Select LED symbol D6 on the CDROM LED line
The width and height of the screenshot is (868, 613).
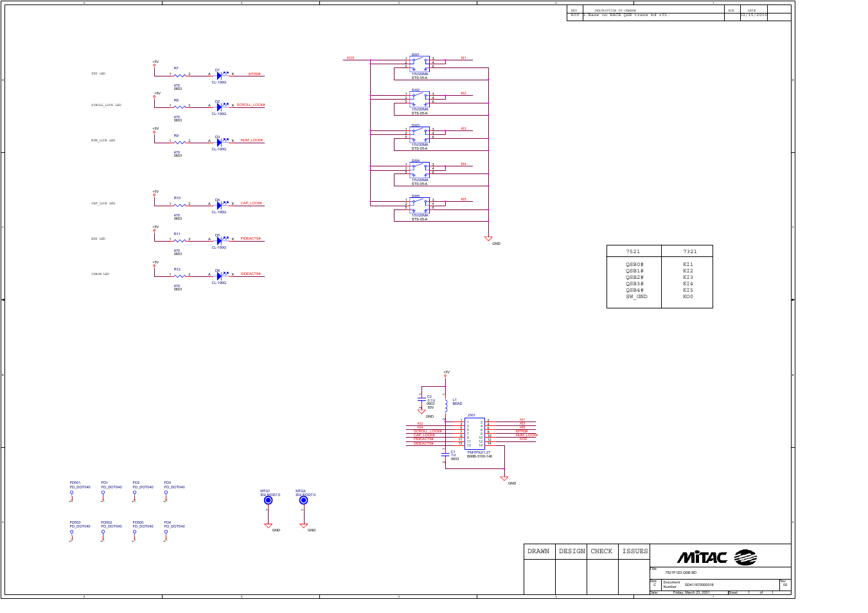(222, 275)
